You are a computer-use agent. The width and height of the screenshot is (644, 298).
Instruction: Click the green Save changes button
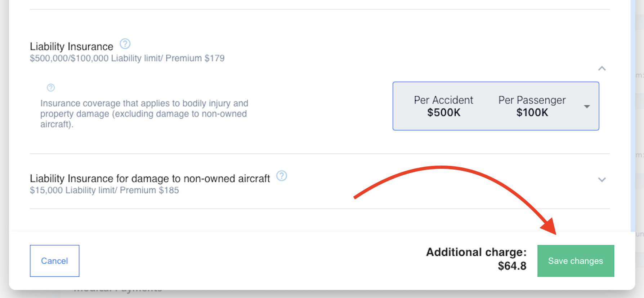576,261
